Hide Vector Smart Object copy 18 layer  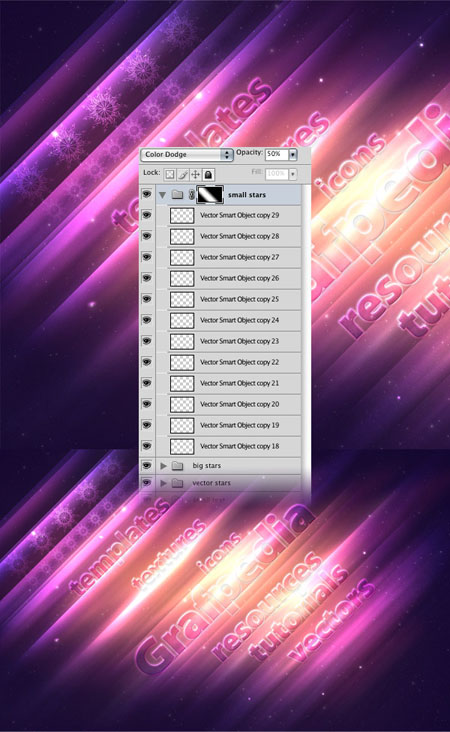147,446
